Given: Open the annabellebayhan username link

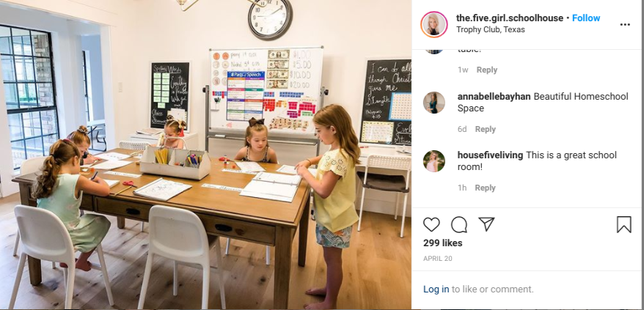Looking at the screenshot, I should point(494,97).
